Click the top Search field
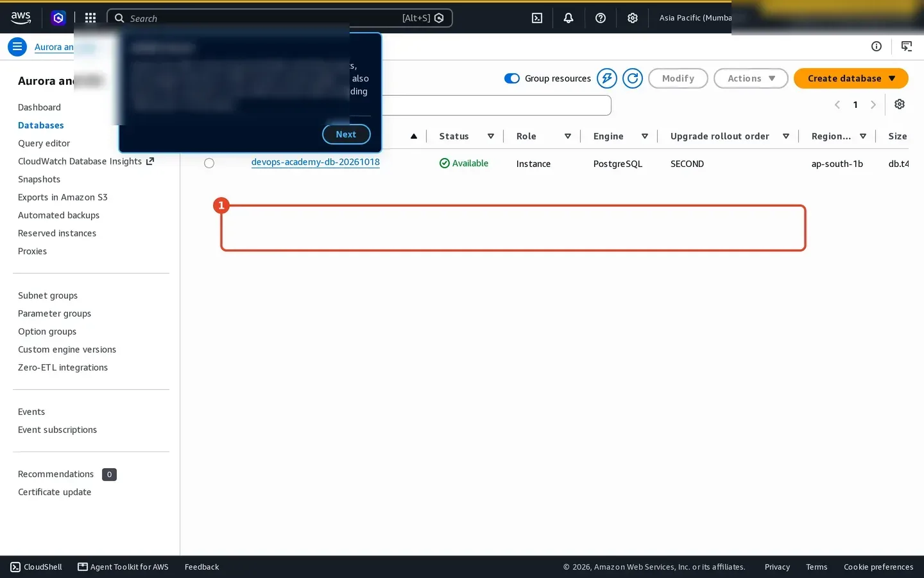924x578 pixels. pos(280,18)
